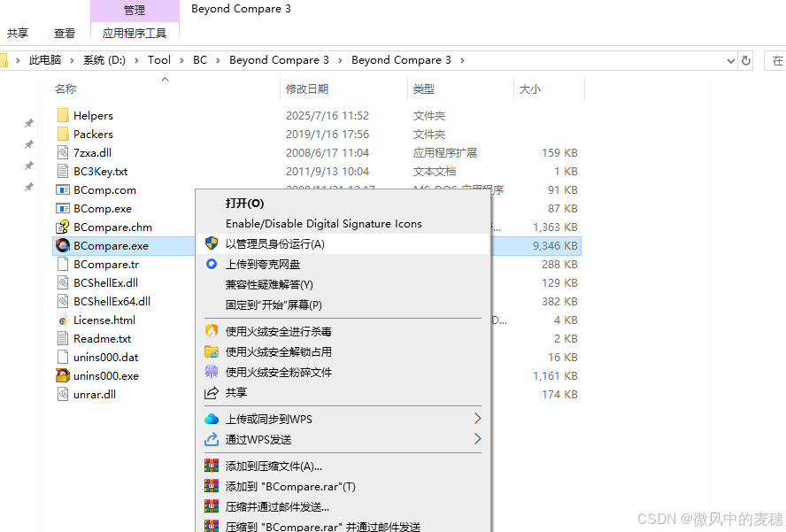Expand the 上传或同步到WPS submenu arrow
This screenshot has height=532, width=786.
pyautogui.click(x=477, y=418)
